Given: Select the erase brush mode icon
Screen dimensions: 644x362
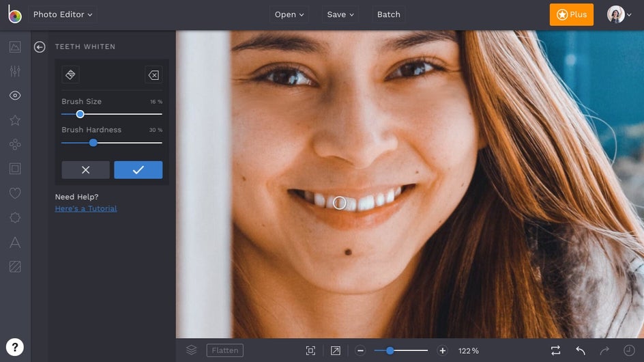Looking at the screenshot, I should pyautogui.click(x=153, y=75).
